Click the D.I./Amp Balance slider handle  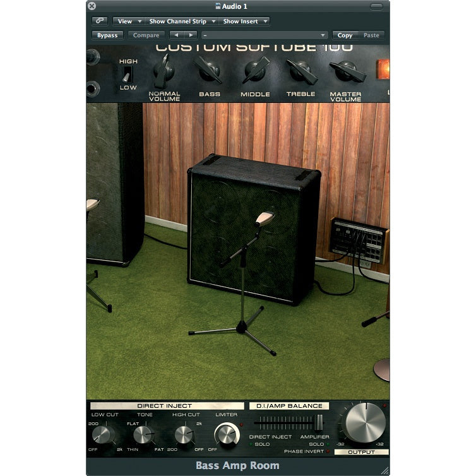pos(318,422)
